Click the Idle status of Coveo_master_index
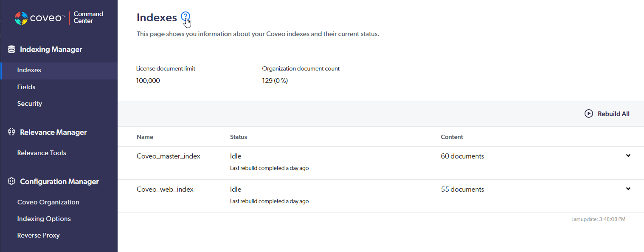The width and height of the screenshot is (644, 252). (236, 156)
